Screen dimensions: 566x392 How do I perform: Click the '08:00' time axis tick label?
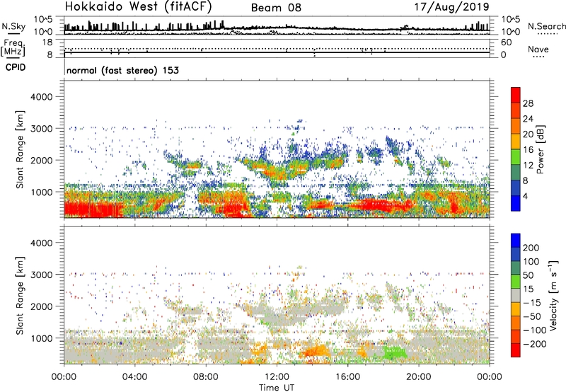tap(206, 377)
